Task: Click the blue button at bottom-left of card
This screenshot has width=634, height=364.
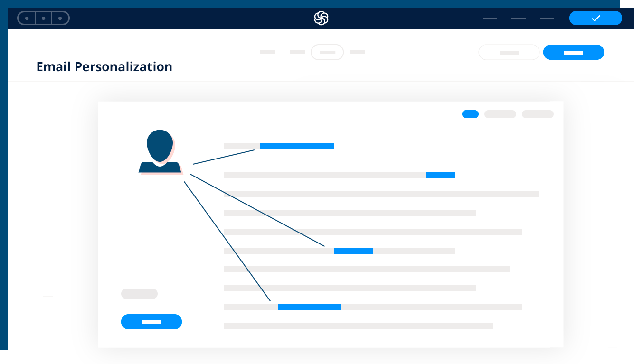Action: [151, 322]
